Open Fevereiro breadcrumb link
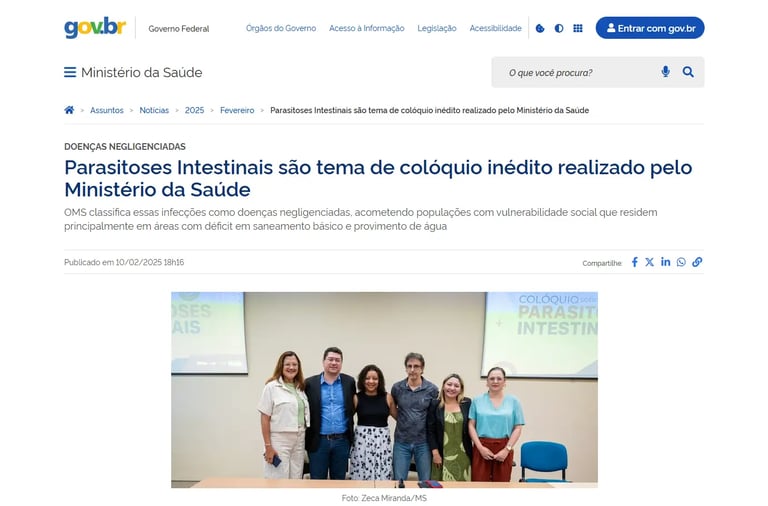Screen dimensions: 768x506 point(237,110)
